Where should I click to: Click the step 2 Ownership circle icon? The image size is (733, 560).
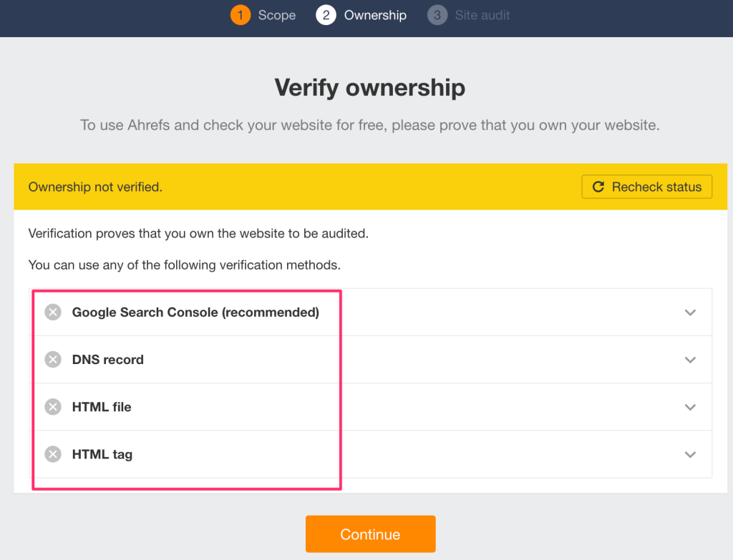pyautogui.click(x=326, y=15)
